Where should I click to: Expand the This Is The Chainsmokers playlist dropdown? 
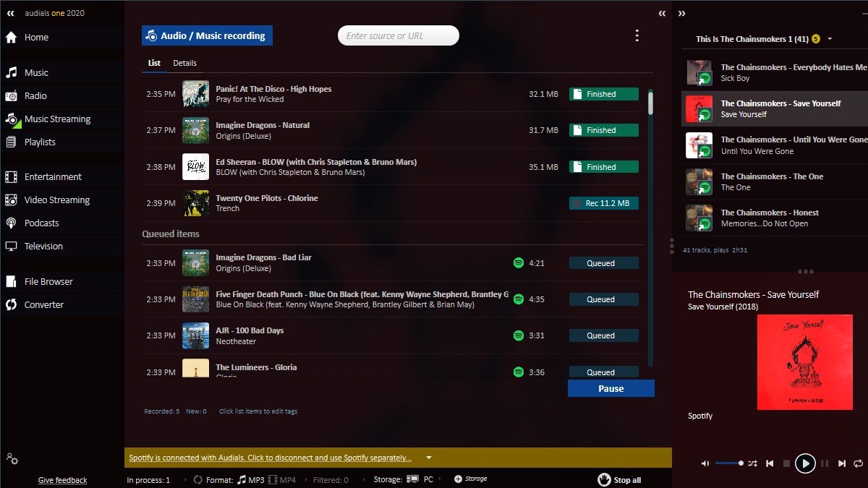(x=830, y=39)
